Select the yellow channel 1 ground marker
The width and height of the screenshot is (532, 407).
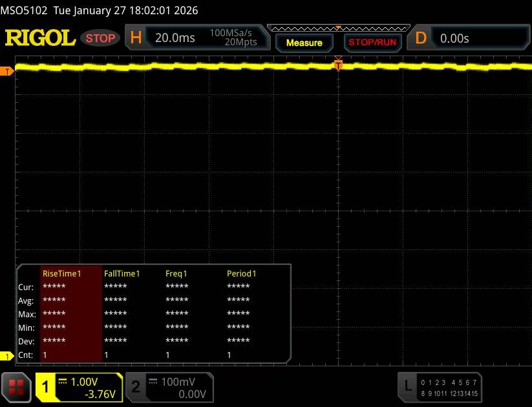click(7, 356)
